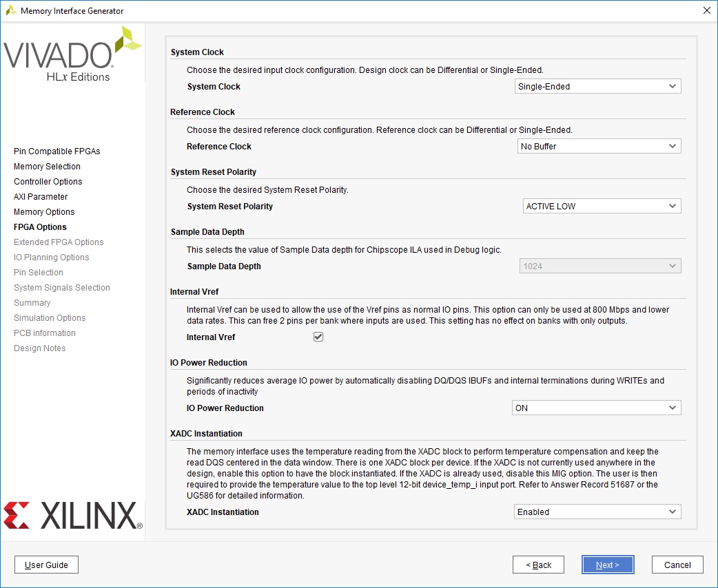Image resolution: width=718 pixels, height=588 pixels.
Task: Click the Next button
Action: (x=607, y=565)
